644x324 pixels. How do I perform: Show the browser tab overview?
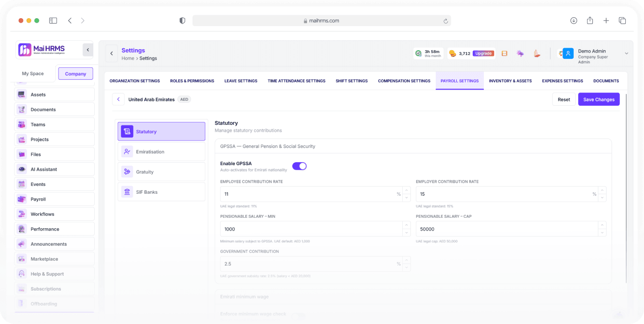pos(622,21)
